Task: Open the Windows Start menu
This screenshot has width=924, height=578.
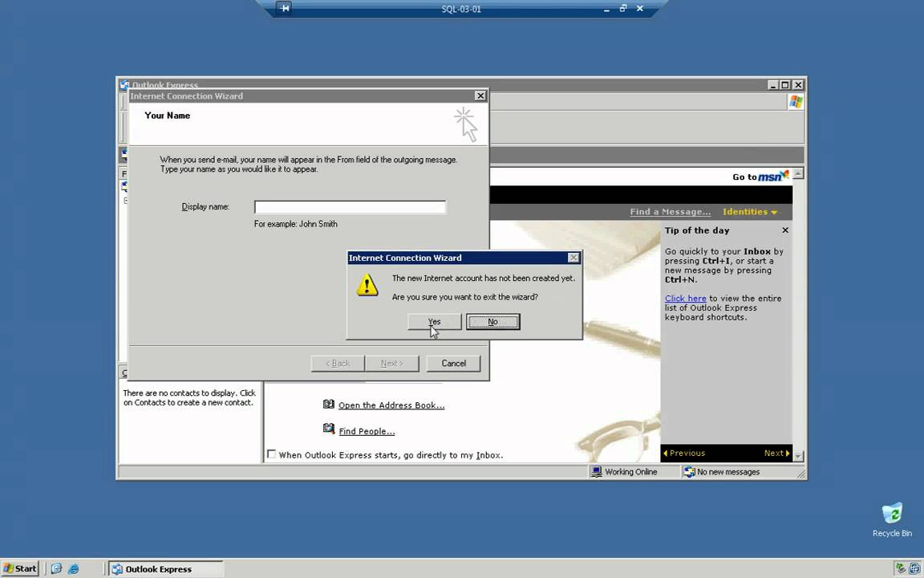Action: coord(19,568)
